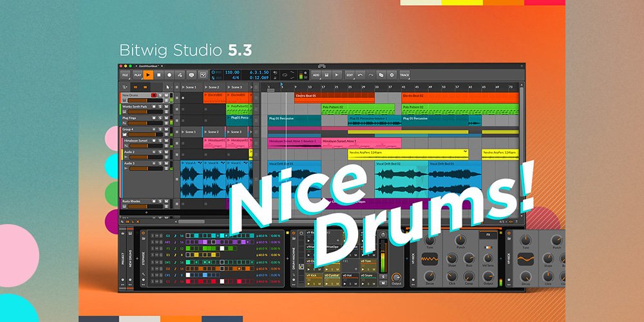Viewport: 644px width, 322px height.
Task: Click the global Record button
Action: coord(169,75)
